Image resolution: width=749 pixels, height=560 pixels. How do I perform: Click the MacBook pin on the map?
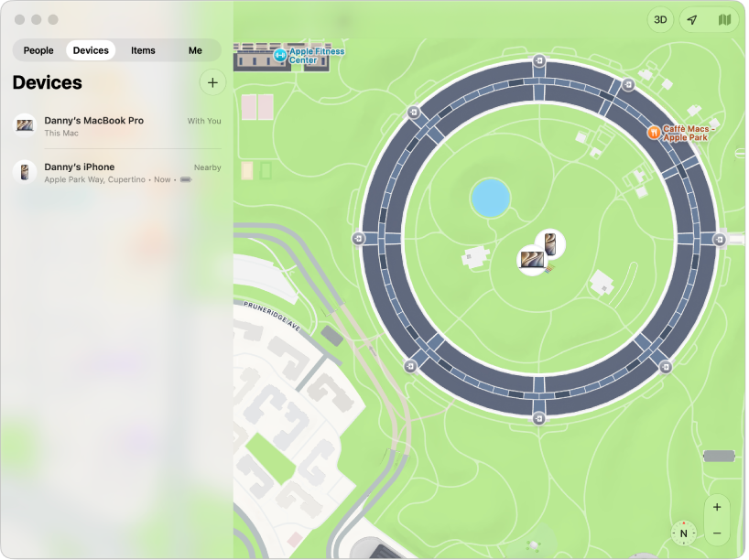(x=532, y=260)
